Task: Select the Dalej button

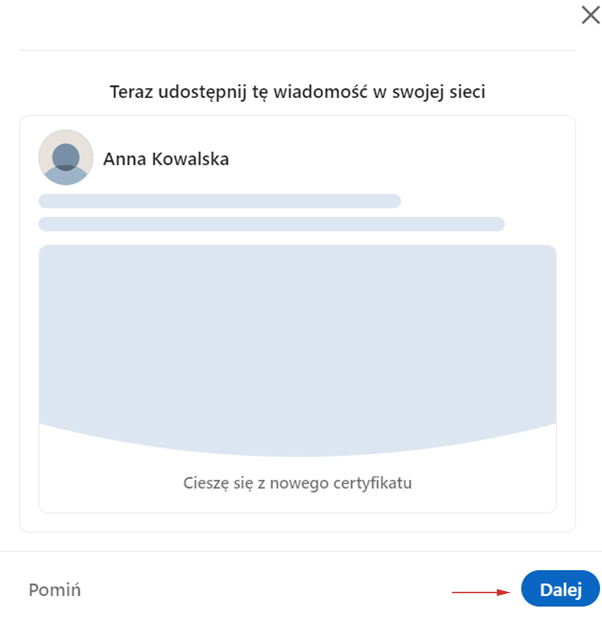Action: click(x=560, y=589)
